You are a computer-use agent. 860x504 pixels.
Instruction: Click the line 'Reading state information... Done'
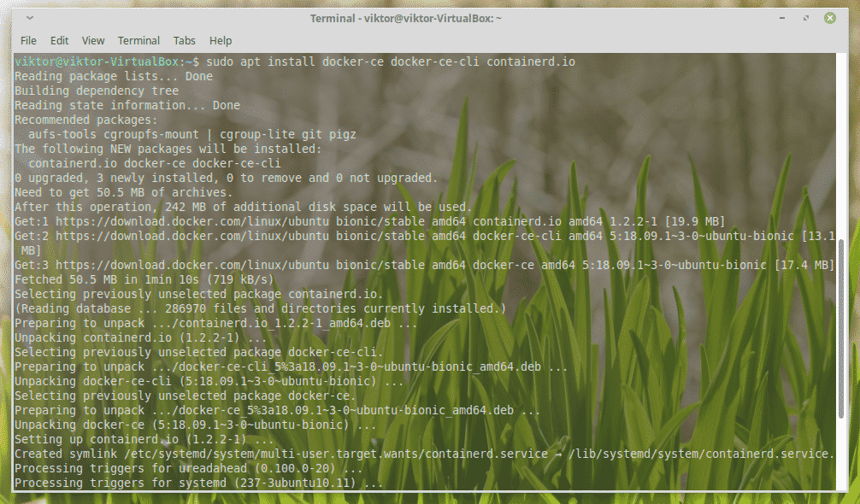pos(127,105)
